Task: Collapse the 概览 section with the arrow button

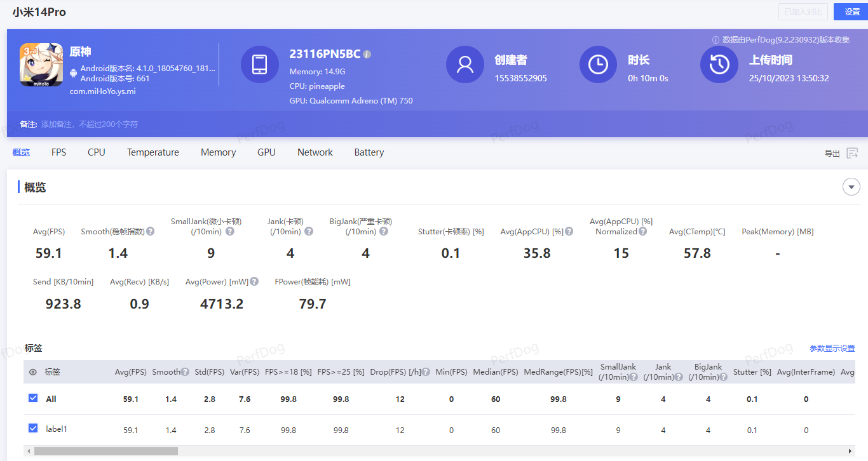Action: point(851,187)
